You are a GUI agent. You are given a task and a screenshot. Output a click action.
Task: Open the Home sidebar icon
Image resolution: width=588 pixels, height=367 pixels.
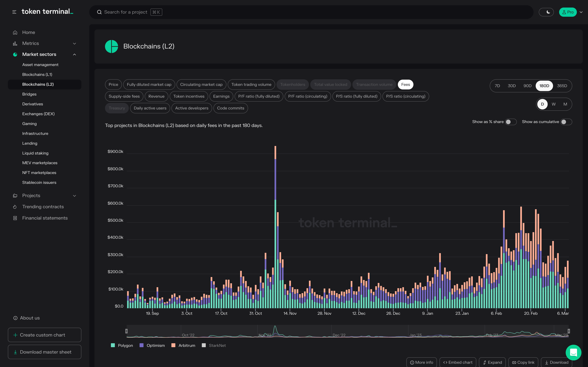pos(15,32)
